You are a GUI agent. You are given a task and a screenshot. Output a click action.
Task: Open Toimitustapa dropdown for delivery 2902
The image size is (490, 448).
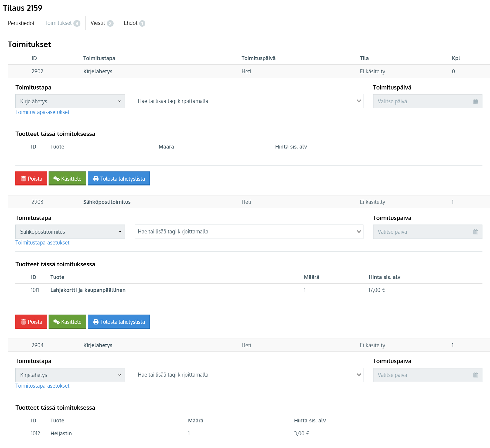click(70, 101)
